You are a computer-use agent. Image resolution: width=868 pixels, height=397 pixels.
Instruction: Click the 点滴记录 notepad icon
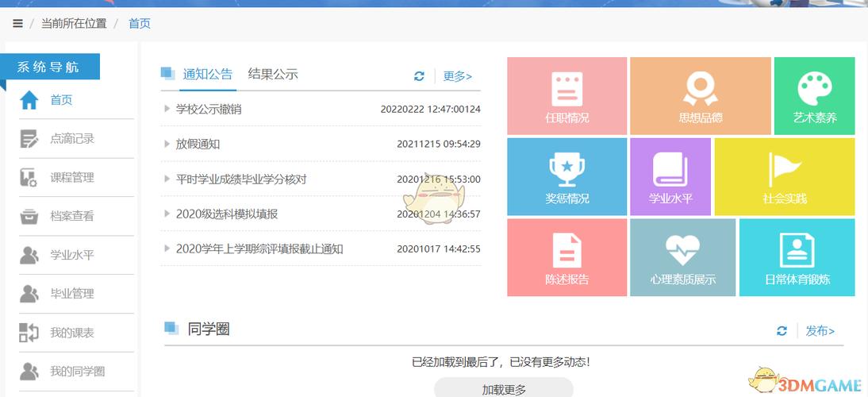pyautogui.click(x=29, y=139)
